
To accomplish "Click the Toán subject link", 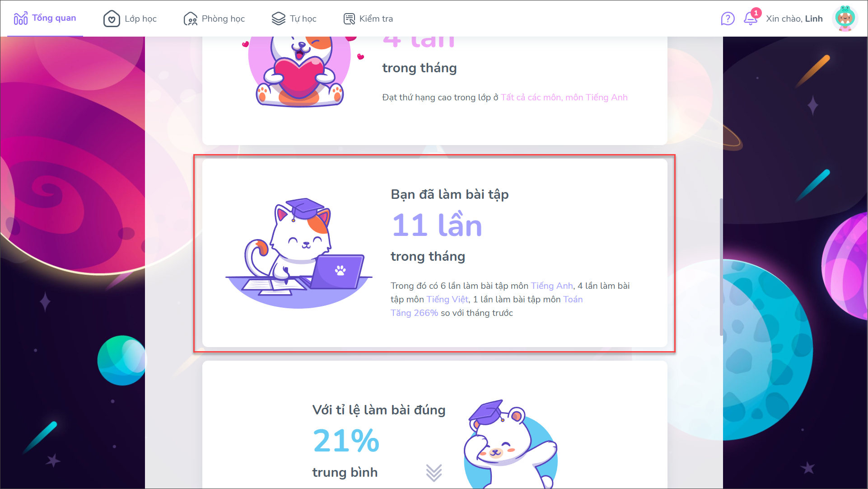I will pyautogui.click(x=573, y=299).
